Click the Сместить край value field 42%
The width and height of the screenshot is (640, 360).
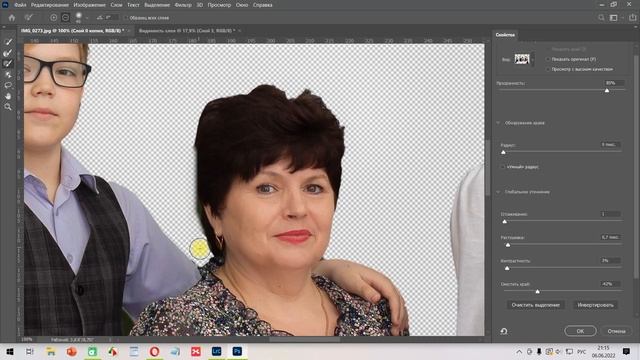pos(610,284)
